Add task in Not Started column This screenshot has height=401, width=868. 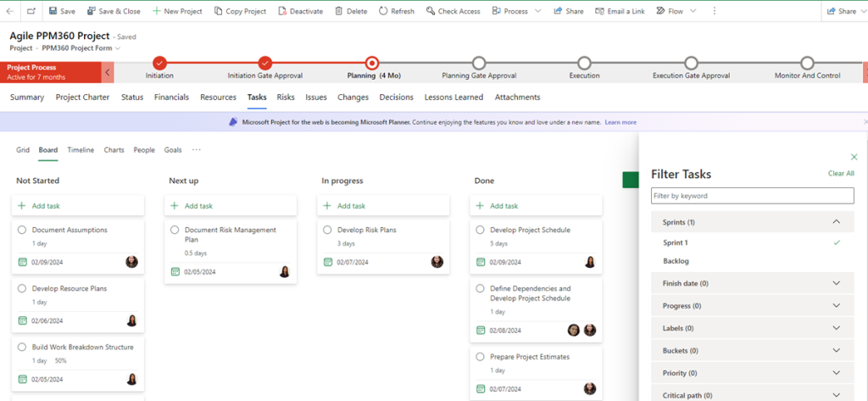(x=78, y=205)
